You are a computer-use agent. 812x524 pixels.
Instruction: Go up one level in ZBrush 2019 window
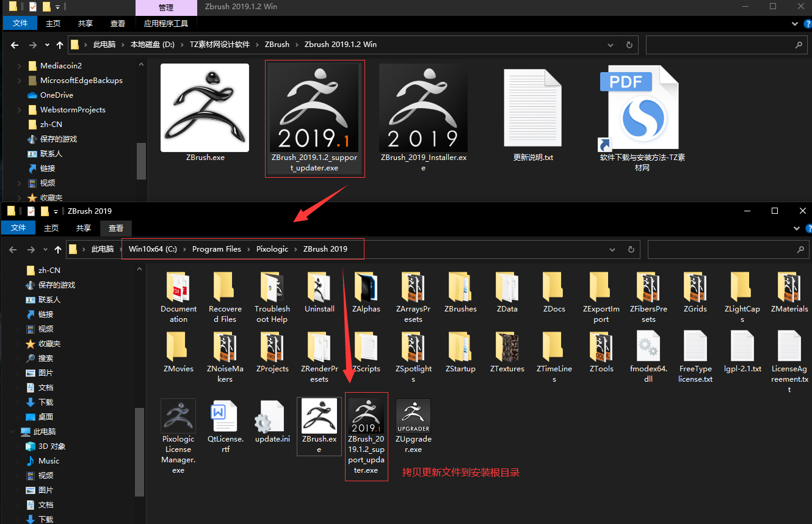coord(58,249)
